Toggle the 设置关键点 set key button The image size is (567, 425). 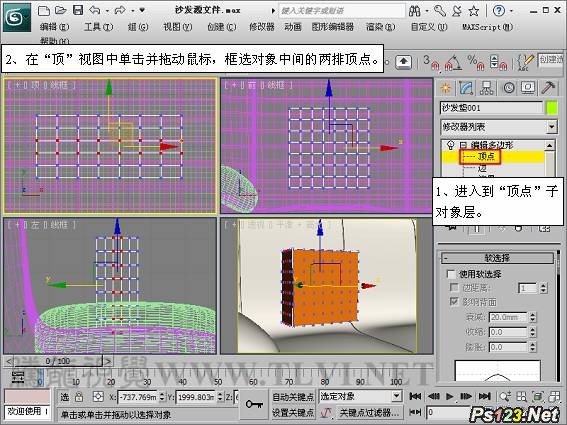coord(293,412)
